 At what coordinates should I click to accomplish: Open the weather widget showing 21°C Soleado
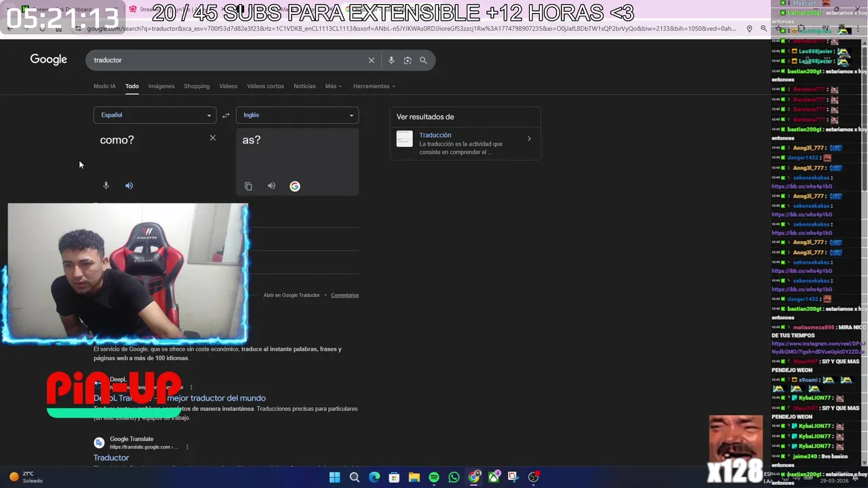click(26, 477)
